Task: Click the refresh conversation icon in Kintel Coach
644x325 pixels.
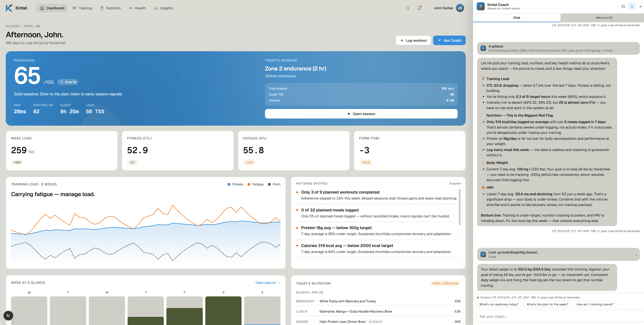Action: pos(623,6)
